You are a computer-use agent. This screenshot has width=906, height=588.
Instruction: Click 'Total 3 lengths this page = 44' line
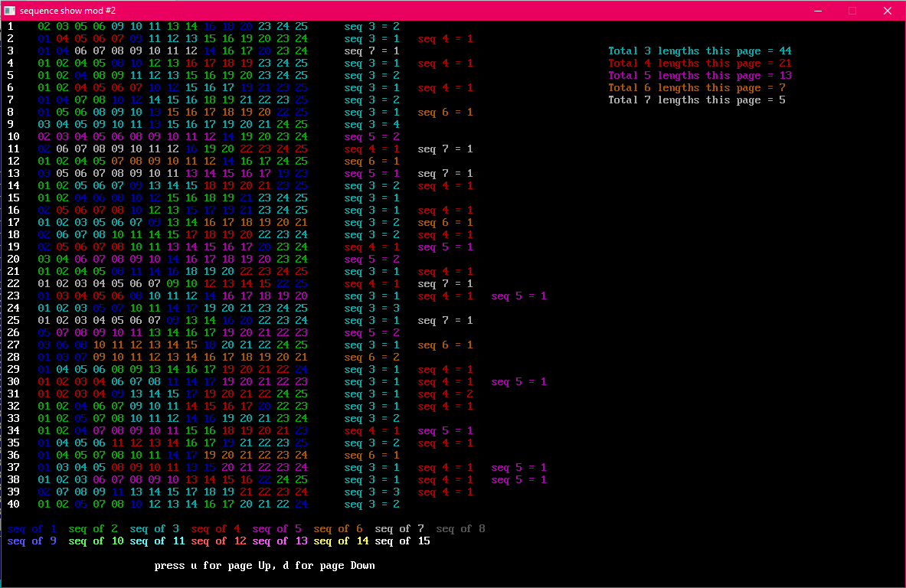tap(700, 51)
